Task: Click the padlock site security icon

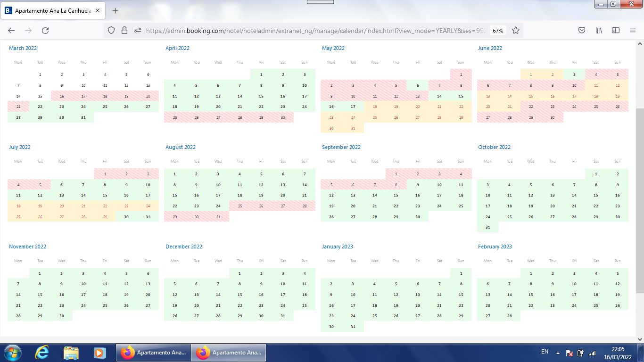Action: click(x=124, y=30)
